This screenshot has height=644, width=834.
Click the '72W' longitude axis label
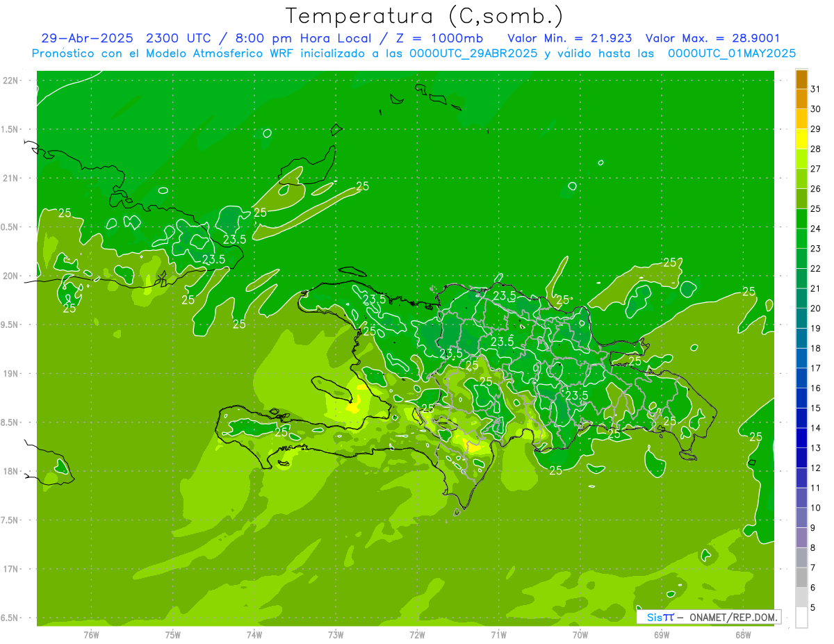(x=417, y=635)
